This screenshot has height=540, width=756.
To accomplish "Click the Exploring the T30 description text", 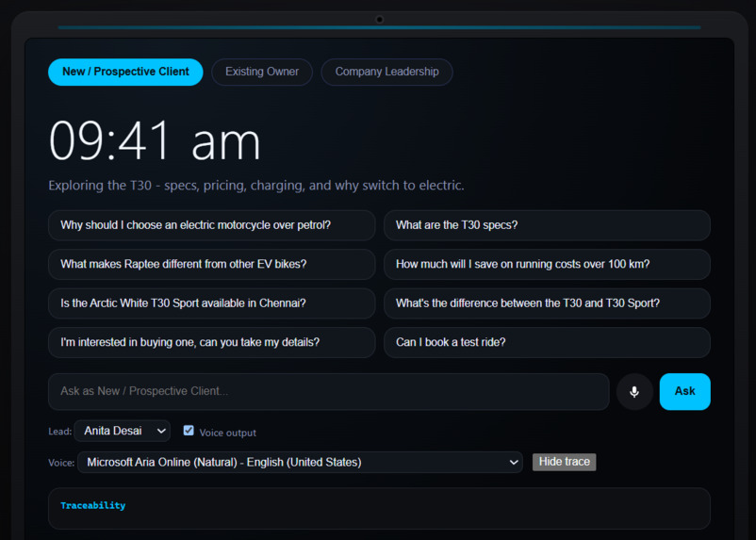I will click(x=256, y=186).
